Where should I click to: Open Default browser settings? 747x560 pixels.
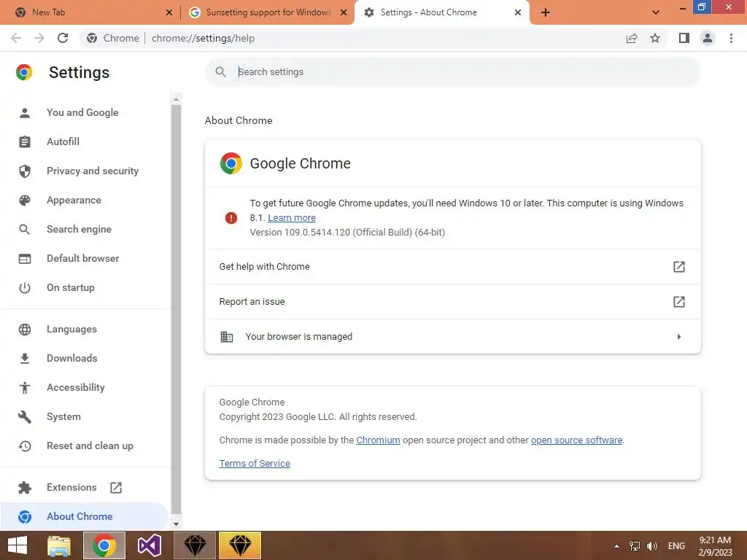click(x=83, y=258)
